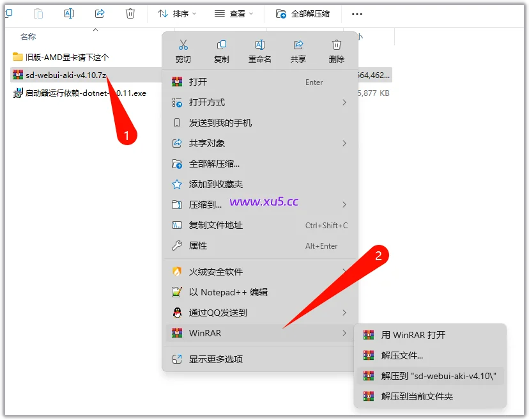This screenshot has width=529, height=420.
Task: Expand the 打开方式 submenu
Action: 344,102
